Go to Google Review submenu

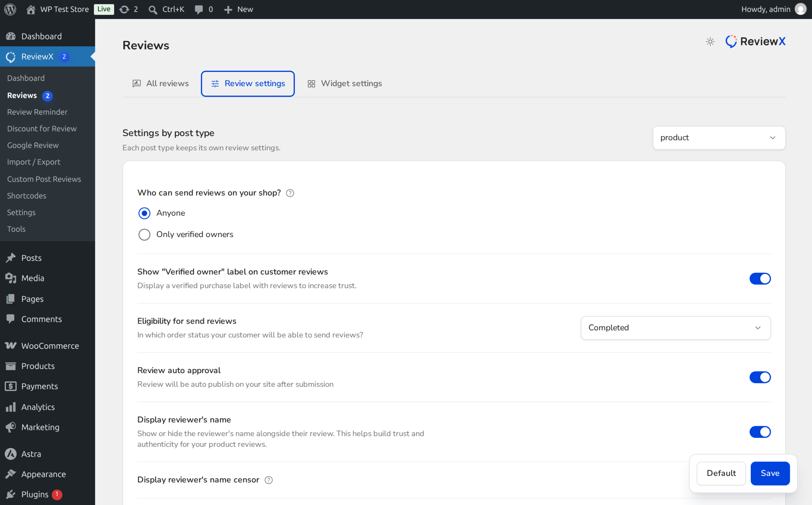(33, 145)
